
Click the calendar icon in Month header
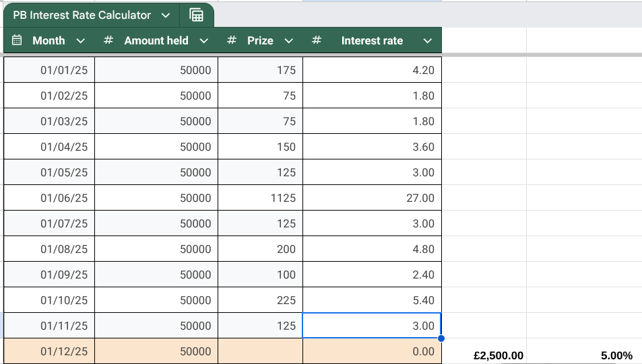(x=18, y=40)
